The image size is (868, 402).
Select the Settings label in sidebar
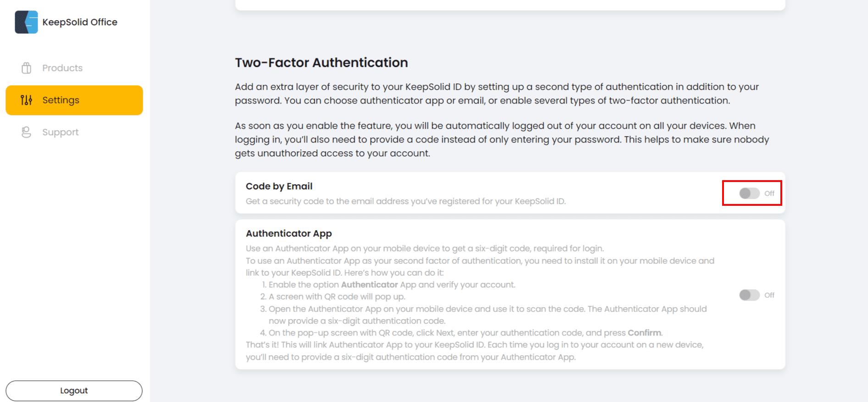61,100
